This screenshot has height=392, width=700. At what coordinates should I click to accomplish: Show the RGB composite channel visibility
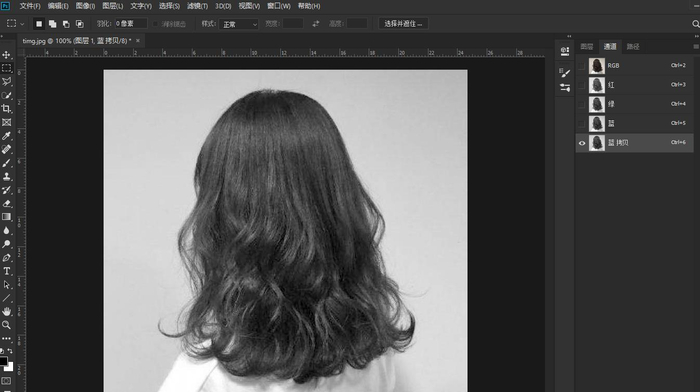tap(581, 66)
